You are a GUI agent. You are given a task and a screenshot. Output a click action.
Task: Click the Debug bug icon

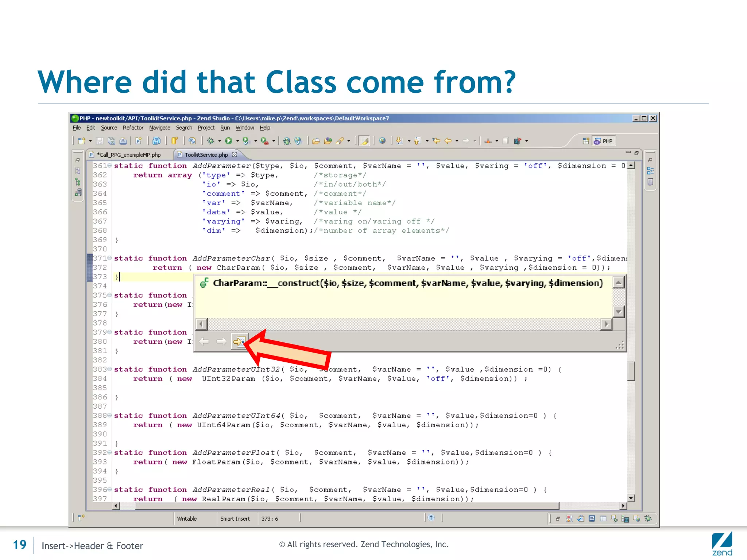pyautogui.click(x=211, y=141)
